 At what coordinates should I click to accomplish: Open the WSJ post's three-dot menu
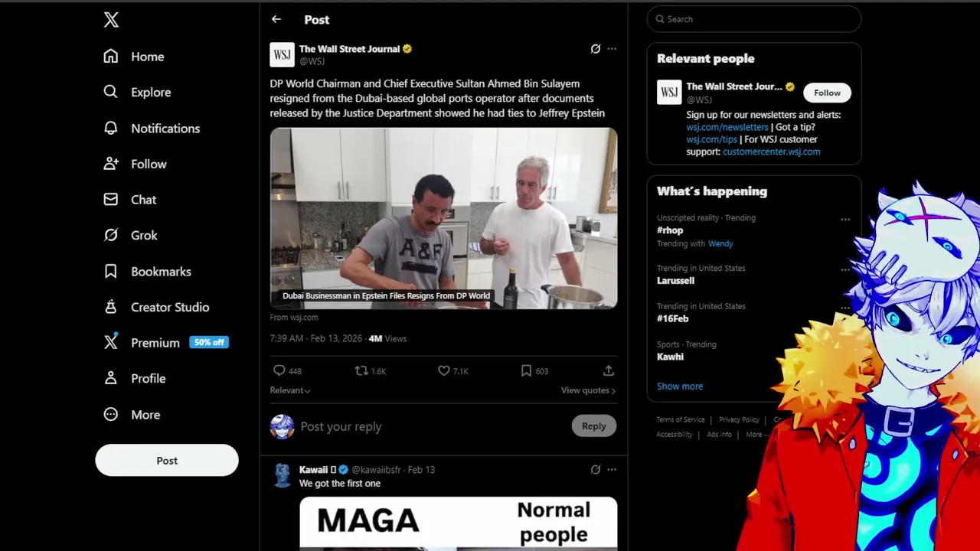612,49
